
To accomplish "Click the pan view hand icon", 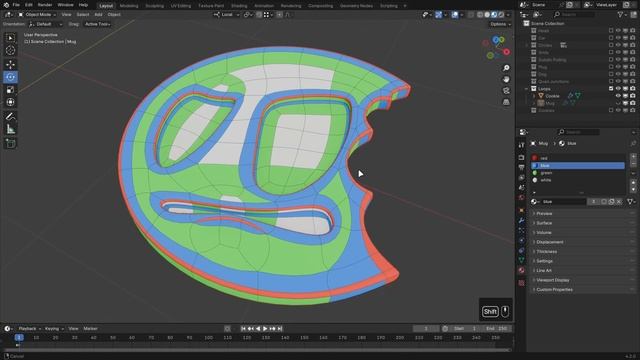I will (506, 79).
